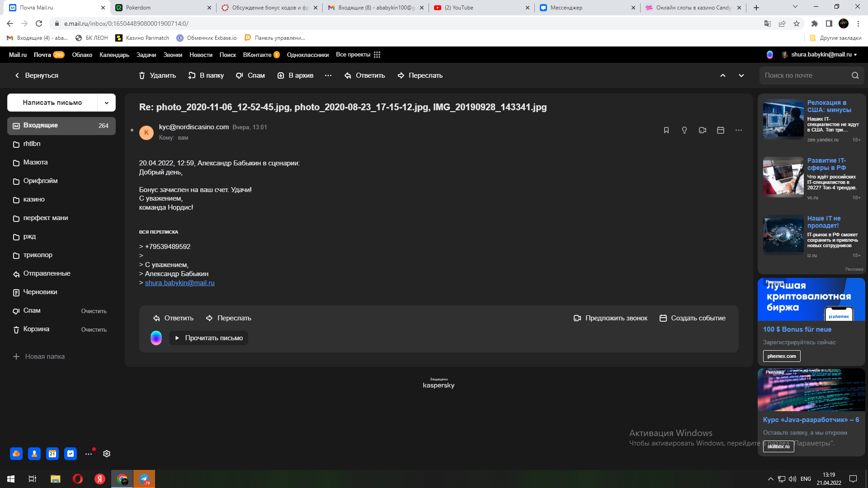868x488 pixels.
Task: Expand Все проекты grid menu
Action: 377,55
